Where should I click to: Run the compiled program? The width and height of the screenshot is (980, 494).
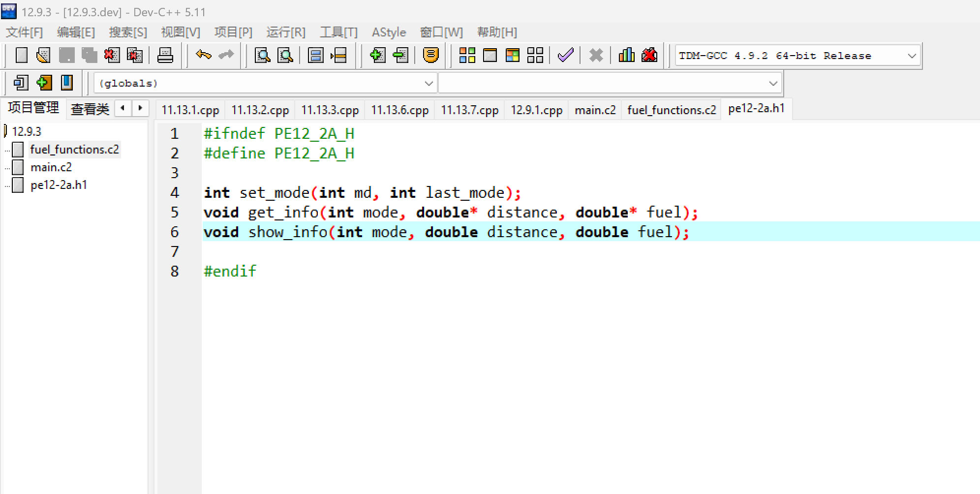tap(490, 55)
